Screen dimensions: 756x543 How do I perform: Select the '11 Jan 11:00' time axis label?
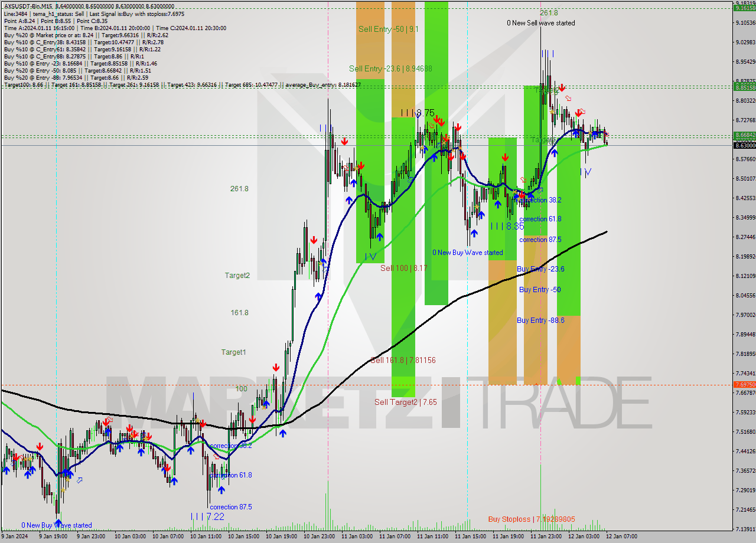[x=432, y=537]
